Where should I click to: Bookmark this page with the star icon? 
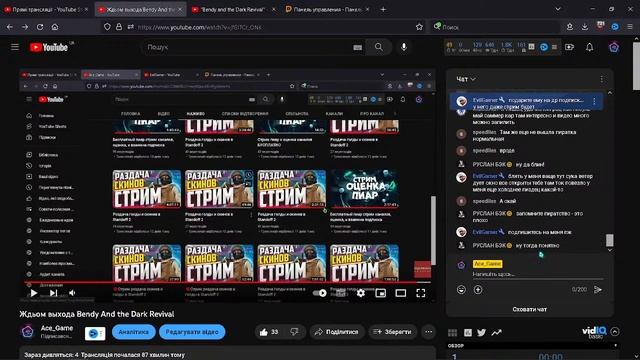click(419, 27)
